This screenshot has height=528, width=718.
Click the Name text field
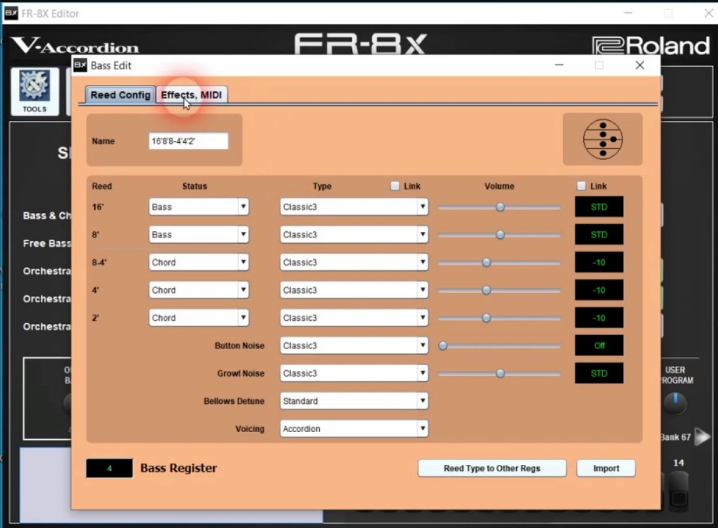188,141
